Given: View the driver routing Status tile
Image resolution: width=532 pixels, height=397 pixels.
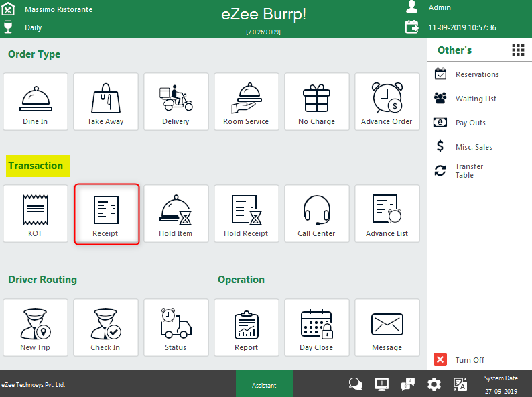Looking at the screenshot, I should [176, 328].
